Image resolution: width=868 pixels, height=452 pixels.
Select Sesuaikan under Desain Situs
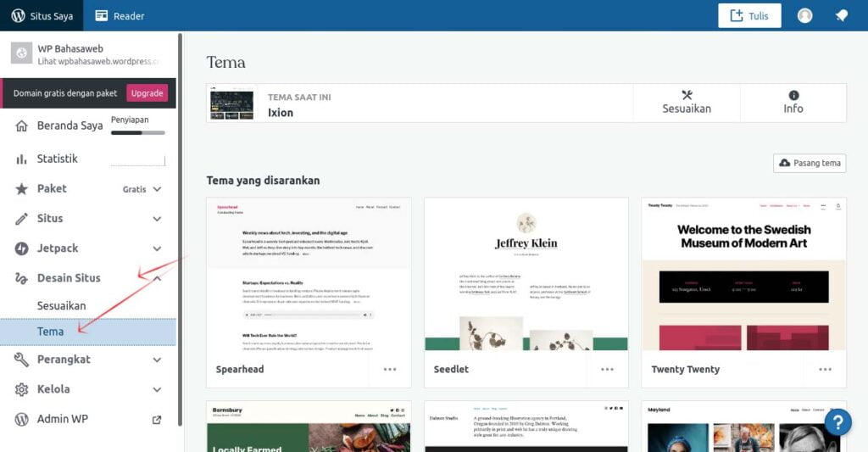[x=61, y=306]
